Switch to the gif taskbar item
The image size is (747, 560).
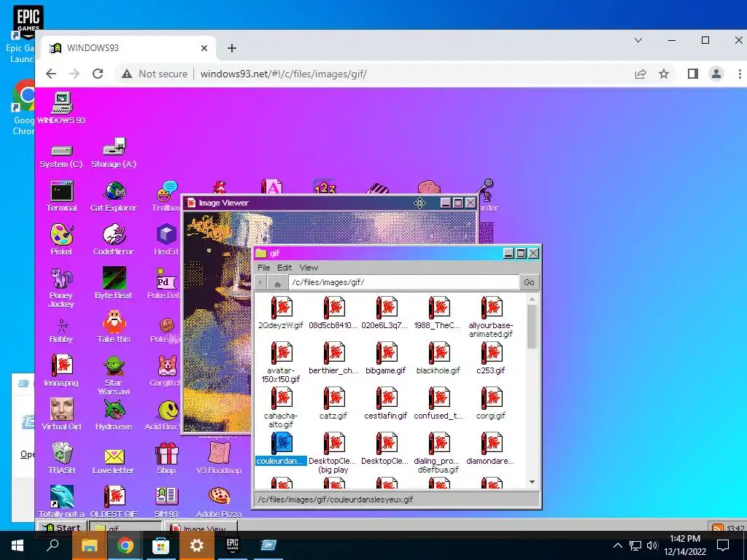click(x=125, y=528)
